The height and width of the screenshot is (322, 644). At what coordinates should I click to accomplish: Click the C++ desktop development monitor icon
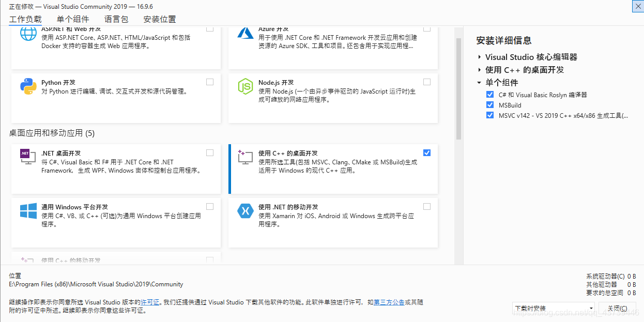click(245, 157)
